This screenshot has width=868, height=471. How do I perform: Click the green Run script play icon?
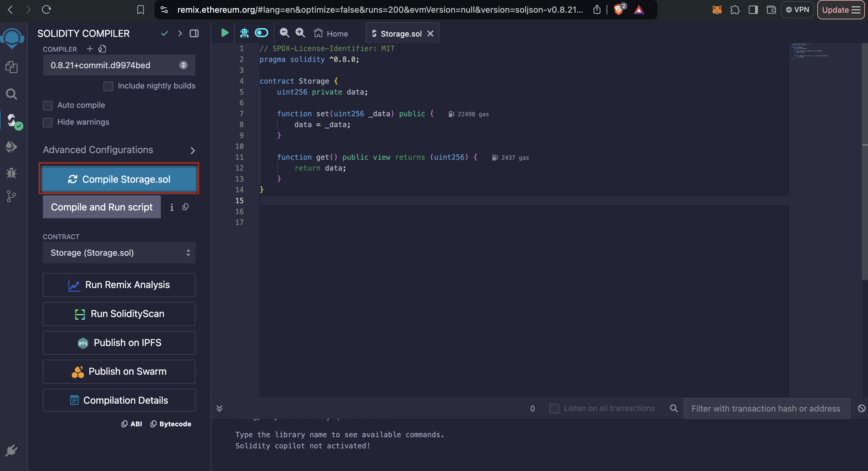[225, 33]
